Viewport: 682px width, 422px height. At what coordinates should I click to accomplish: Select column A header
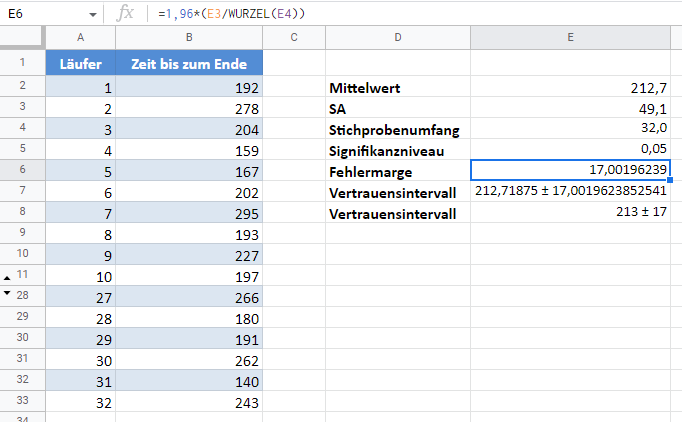(80, 37)
